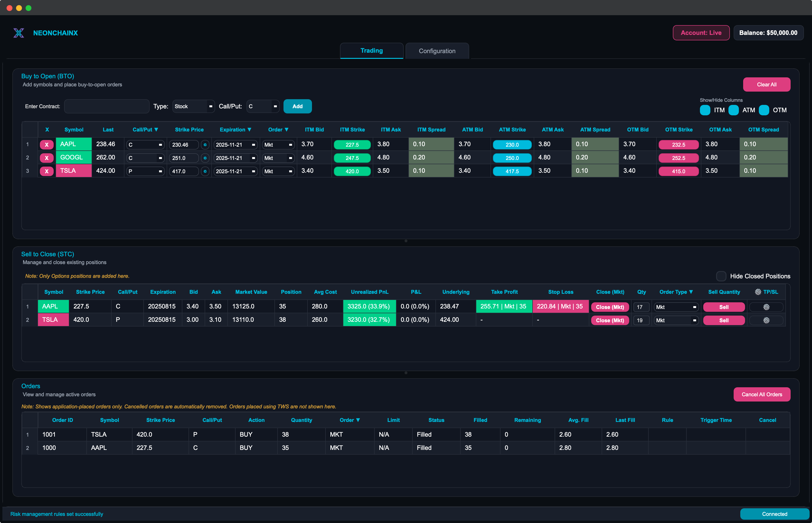Switch to the Configuration tab
Screen dimensions: 812x523
pyautogui.click(x=437, y=51)
